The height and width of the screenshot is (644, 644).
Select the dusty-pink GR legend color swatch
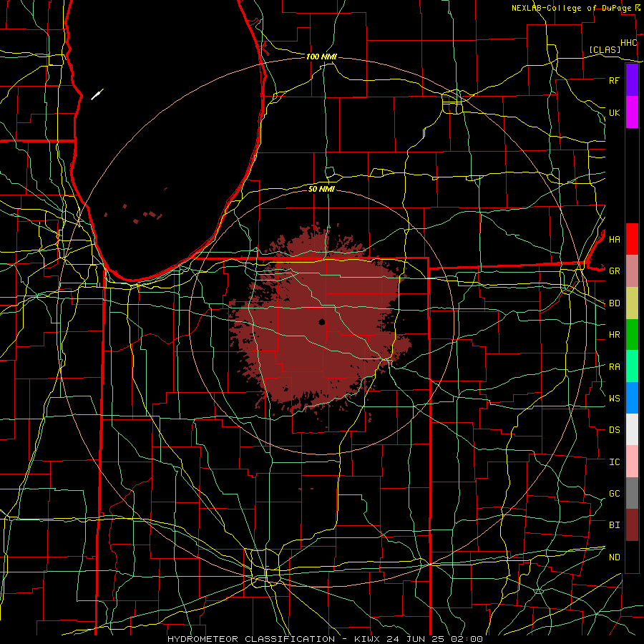coord(632,271)
